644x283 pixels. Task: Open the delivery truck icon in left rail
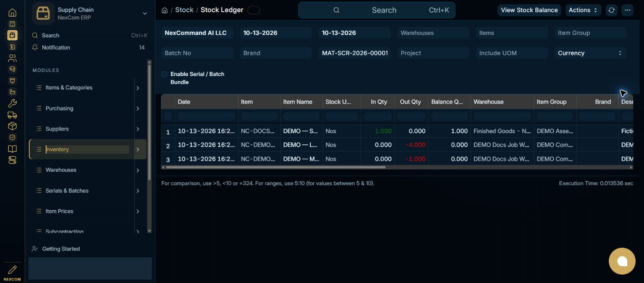(x=12, y=115)
